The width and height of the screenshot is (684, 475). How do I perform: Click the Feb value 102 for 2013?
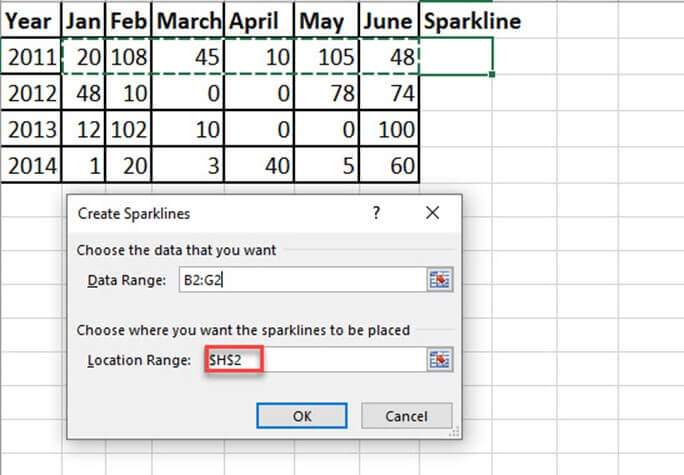129,130
